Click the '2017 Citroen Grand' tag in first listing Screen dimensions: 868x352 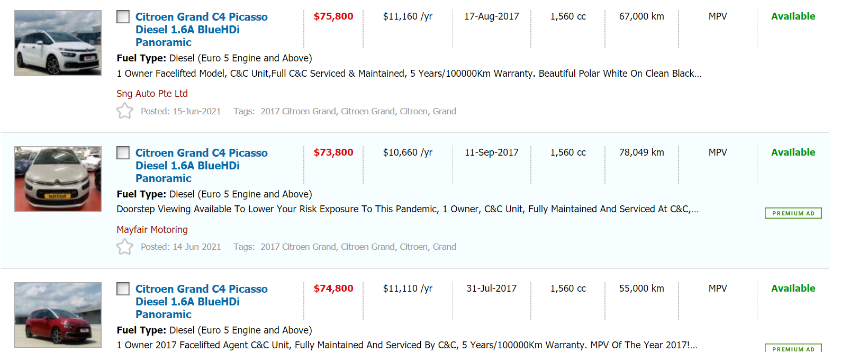298,112
